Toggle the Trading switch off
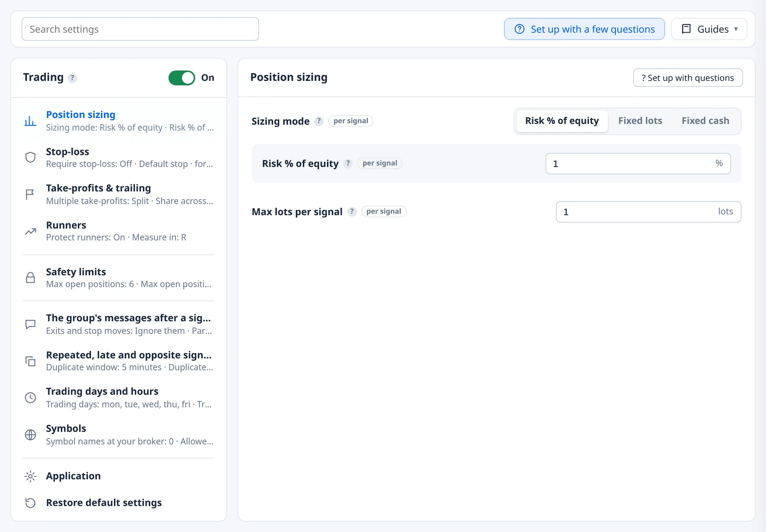This screenshot has height=532, width=766. [182, 78]
